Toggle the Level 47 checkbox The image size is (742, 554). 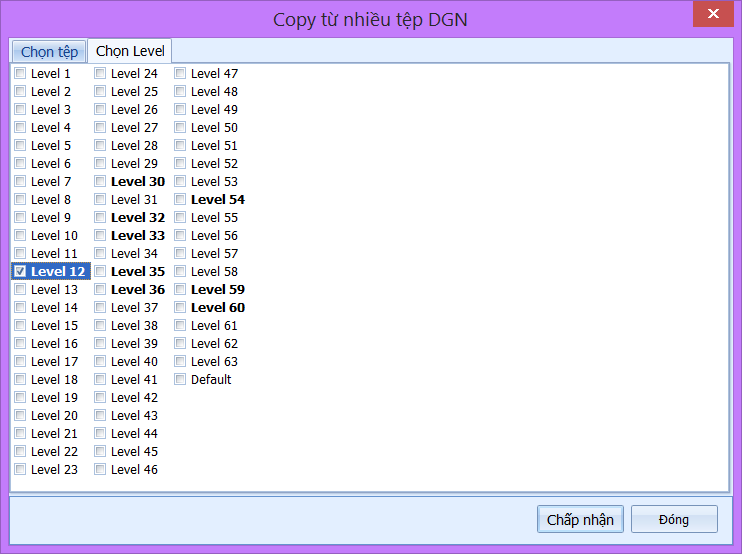tap(180, 73)
